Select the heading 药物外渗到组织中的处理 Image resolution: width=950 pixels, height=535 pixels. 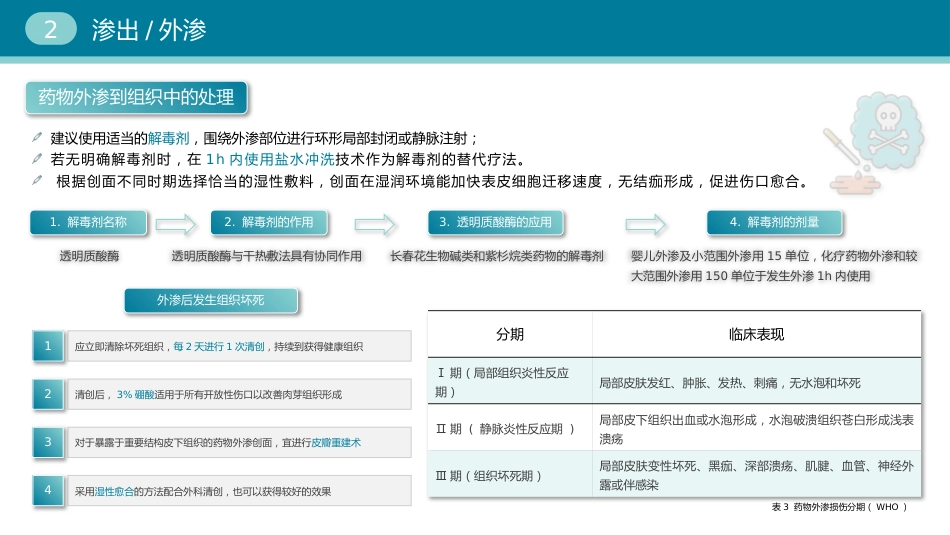(x=136, y=98)
